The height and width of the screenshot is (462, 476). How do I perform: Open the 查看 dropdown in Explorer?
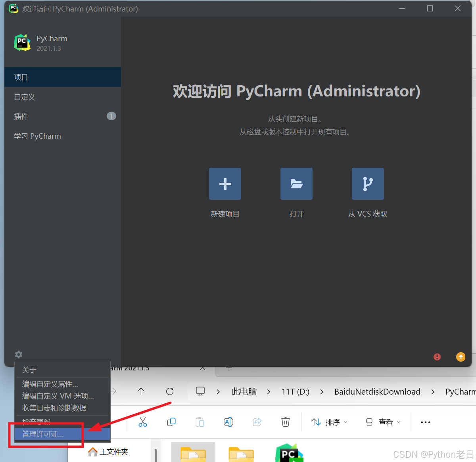pyautogui.click(x=383, y=422)
